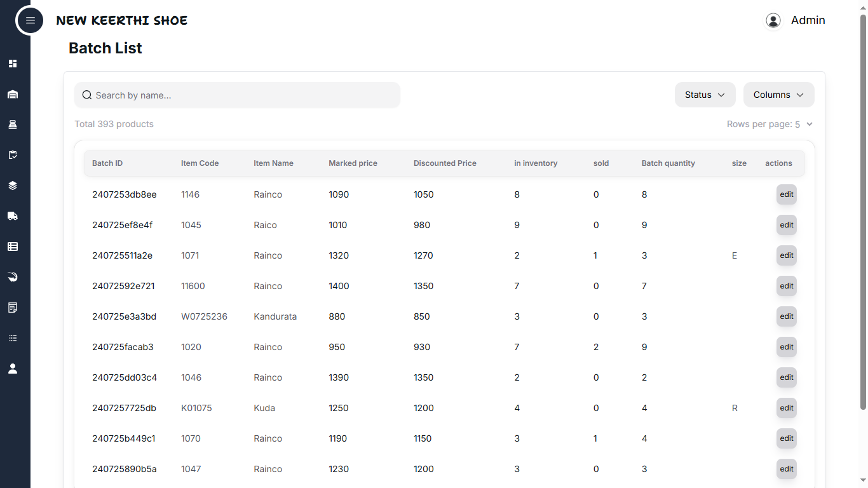Open the dashboard grid icon in sidebar
This screenshot has width=868, height=488.
[x=13, y=64]
